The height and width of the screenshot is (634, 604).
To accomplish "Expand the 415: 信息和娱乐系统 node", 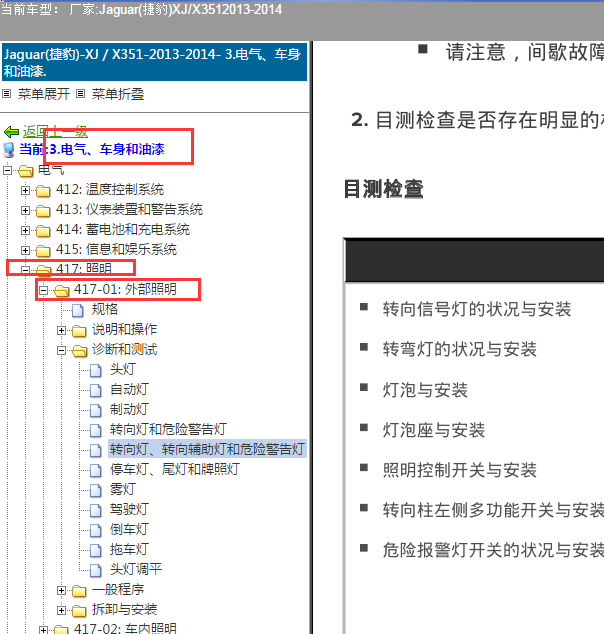I will (x=25, y=250).
